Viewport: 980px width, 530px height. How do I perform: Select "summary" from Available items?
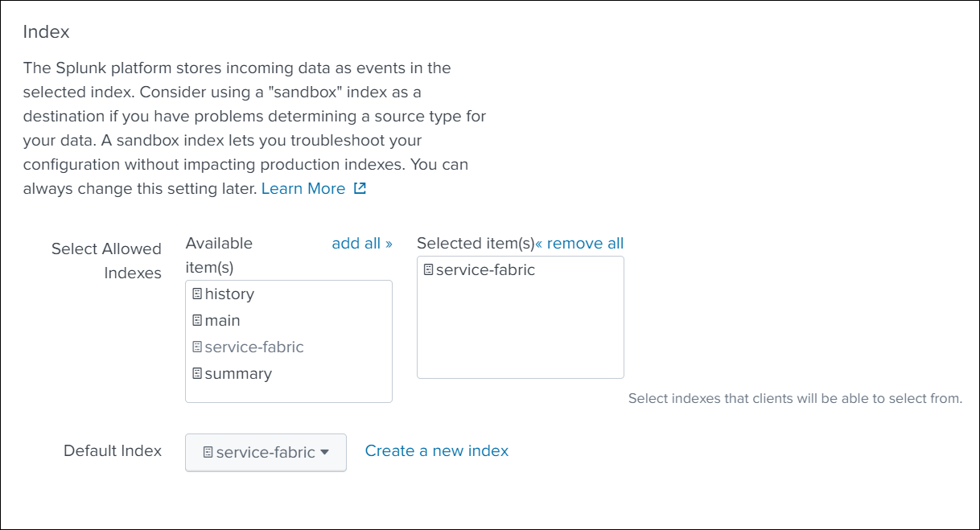click(238, 374)
